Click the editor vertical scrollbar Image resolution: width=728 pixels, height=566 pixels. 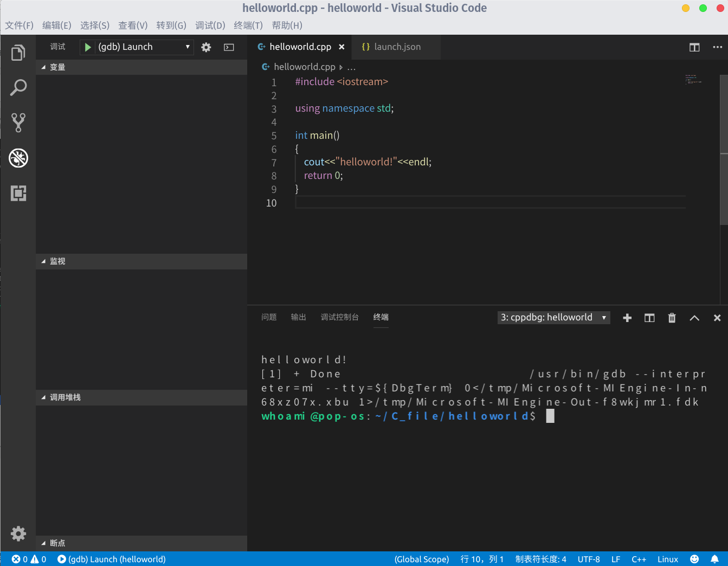tap(724, 150)
